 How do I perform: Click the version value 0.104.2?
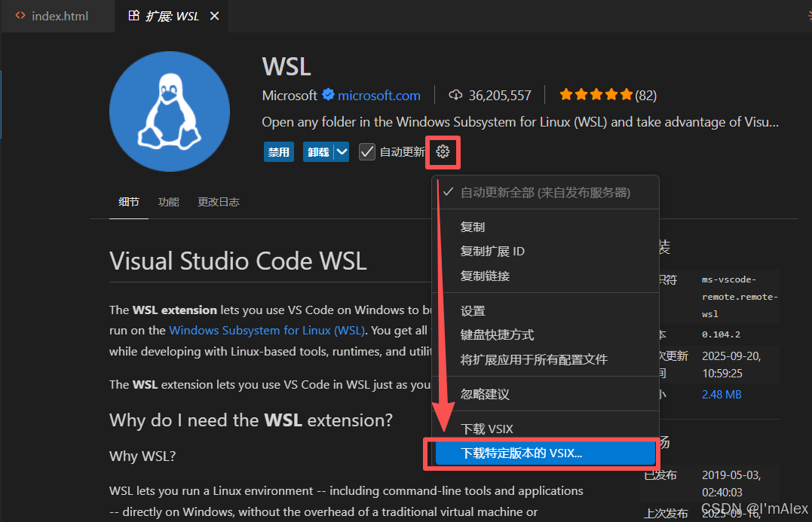pyautogui.click(x=721, y=334)
